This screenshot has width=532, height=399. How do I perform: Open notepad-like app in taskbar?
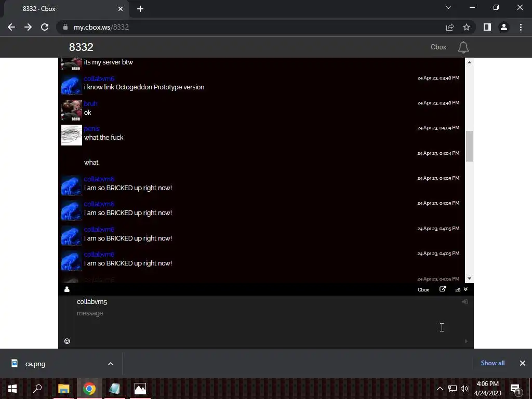pyautogui.click(x=114, y=389)
